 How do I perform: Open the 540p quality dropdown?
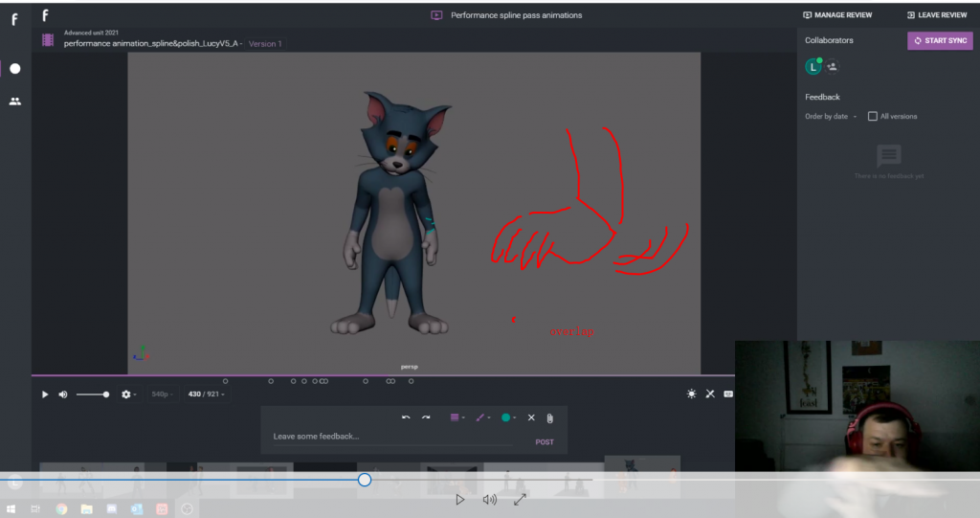[x=162, y=394]
